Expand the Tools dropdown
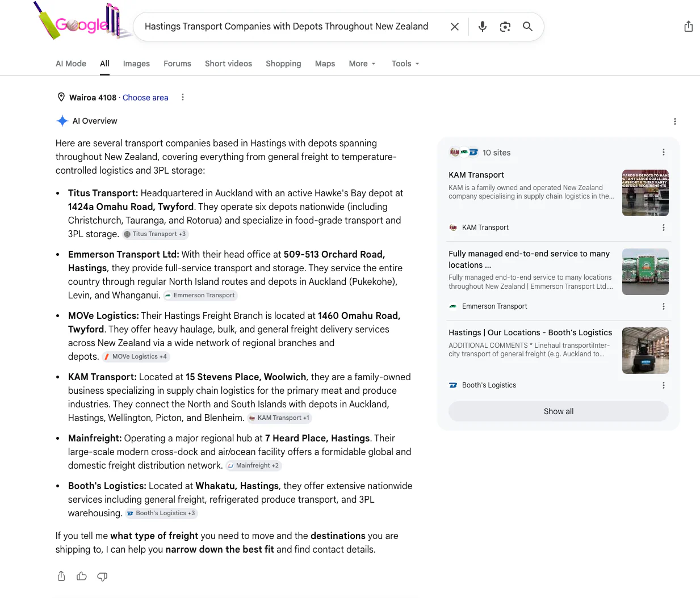The image size is (700, 598). tap(405, 64)
